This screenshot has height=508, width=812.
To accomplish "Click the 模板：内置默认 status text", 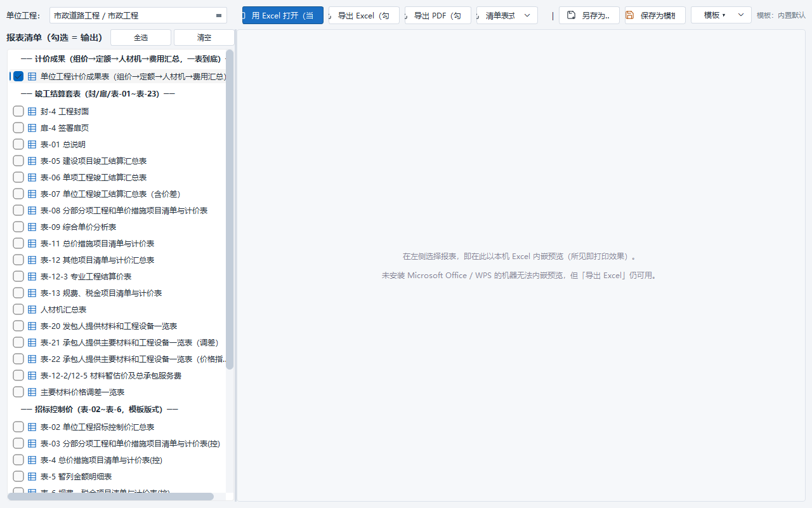I will [781, 15].
